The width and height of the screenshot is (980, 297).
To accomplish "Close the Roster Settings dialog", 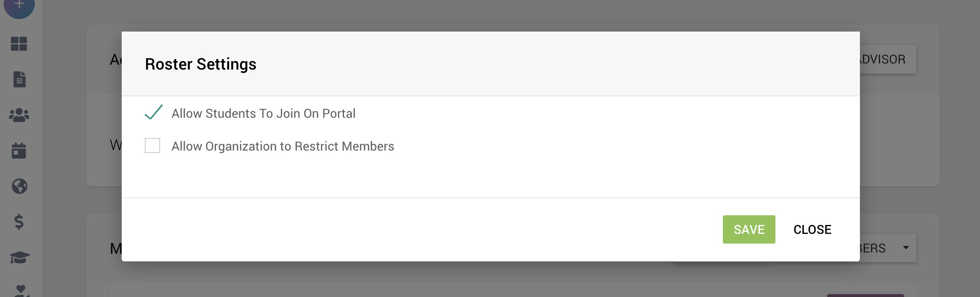I will (812, 229).
